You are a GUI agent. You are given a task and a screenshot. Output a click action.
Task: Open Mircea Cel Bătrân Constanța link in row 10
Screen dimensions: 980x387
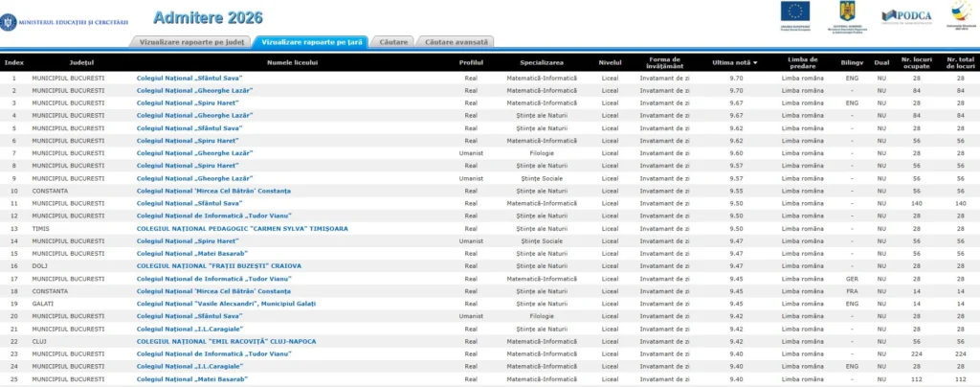[213, 191]
